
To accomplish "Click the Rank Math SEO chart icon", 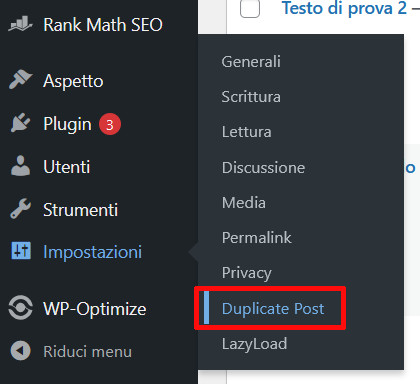I will [x=20, y=24].
